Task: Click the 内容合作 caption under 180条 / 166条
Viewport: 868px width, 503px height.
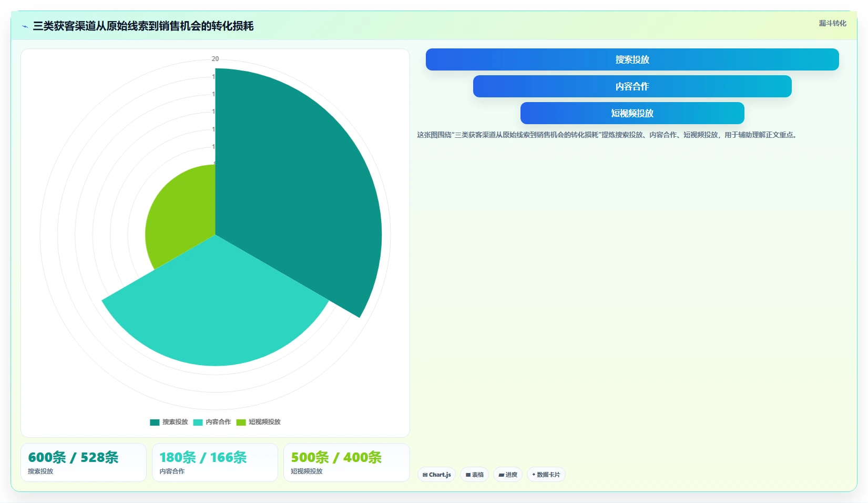Action: coord(172,471)
